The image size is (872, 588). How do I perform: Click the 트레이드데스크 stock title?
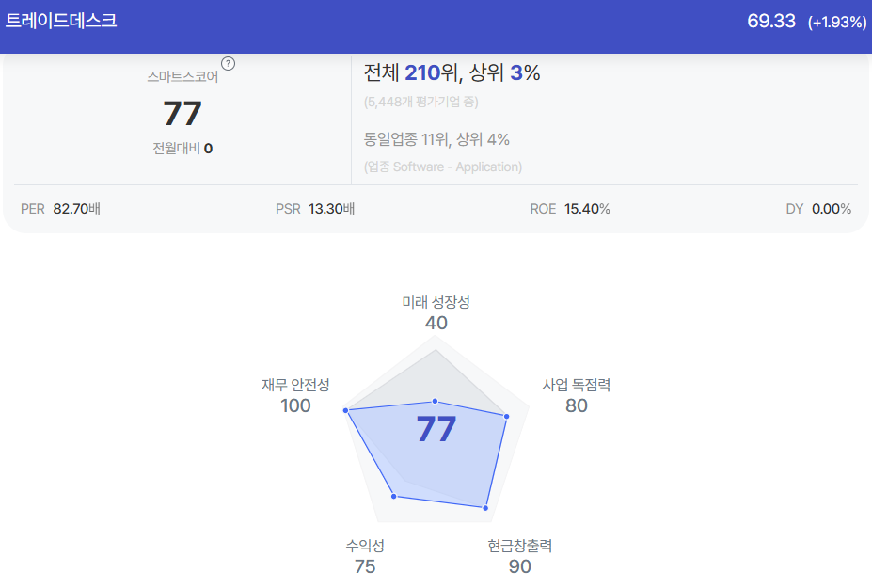pos(61,21)
